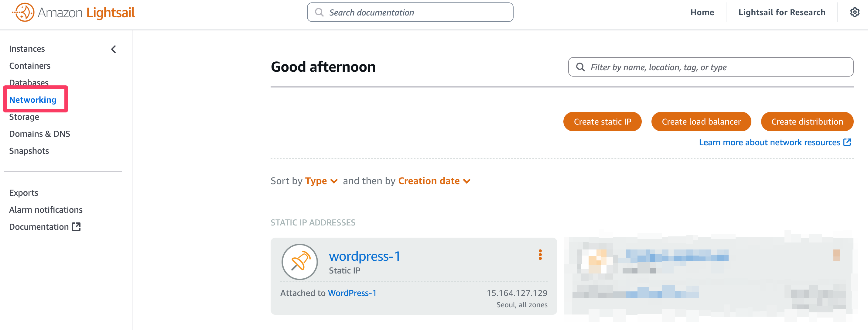This screenshot has height=330, width=868.
Task: Focus the Filter by name input field
Action: click(x=718, y=67)
